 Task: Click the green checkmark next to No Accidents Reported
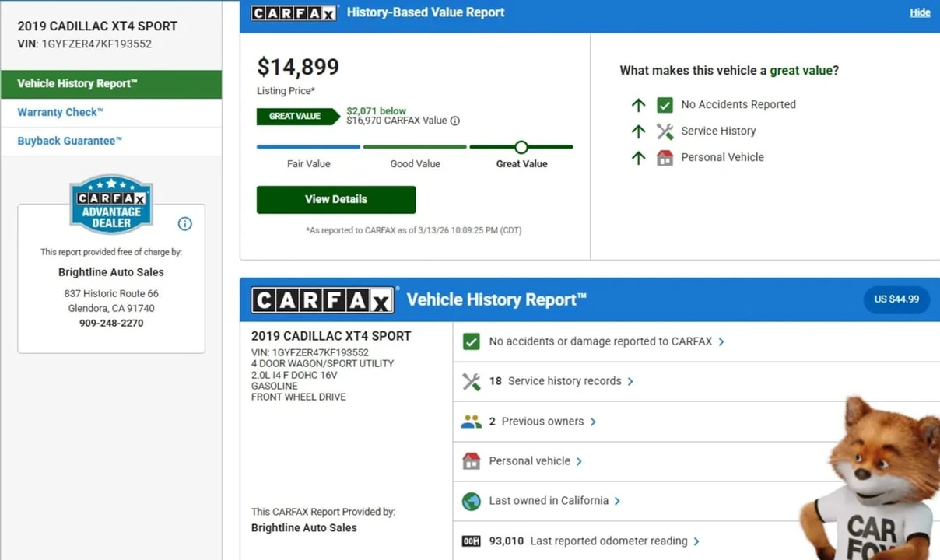[665, 105]
